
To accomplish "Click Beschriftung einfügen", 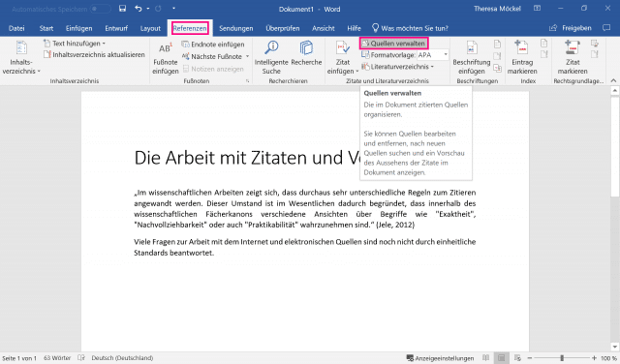I will (472, 58).
